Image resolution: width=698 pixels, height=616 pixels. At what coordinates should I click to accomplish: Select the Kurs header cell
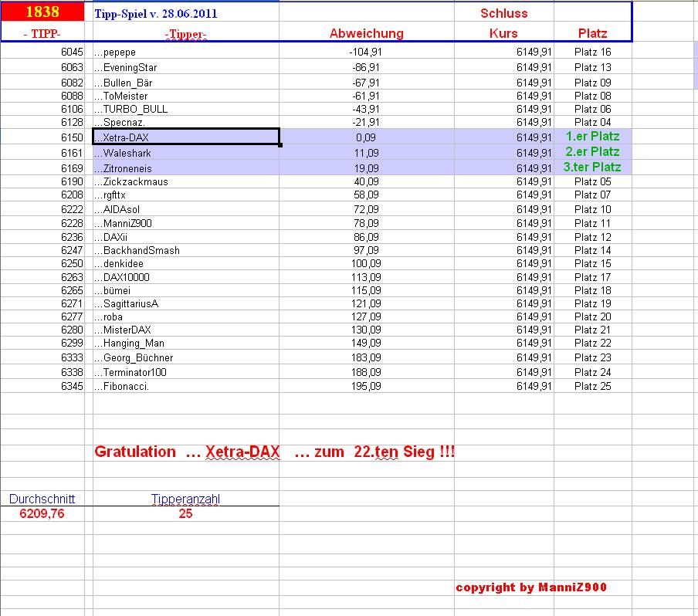point(503,33)
